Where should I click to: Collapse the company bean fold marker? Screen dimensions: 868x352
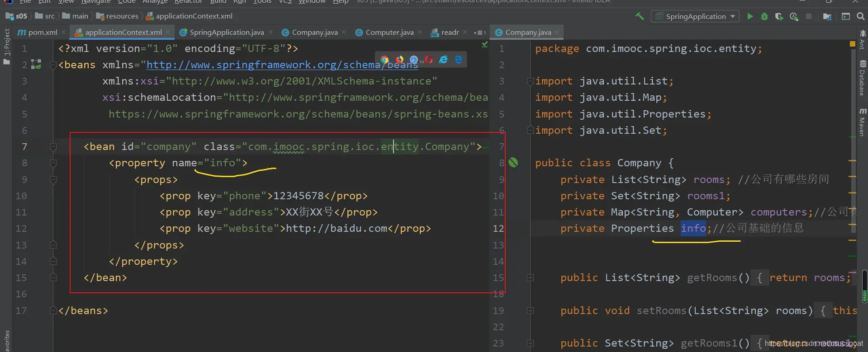53,147
